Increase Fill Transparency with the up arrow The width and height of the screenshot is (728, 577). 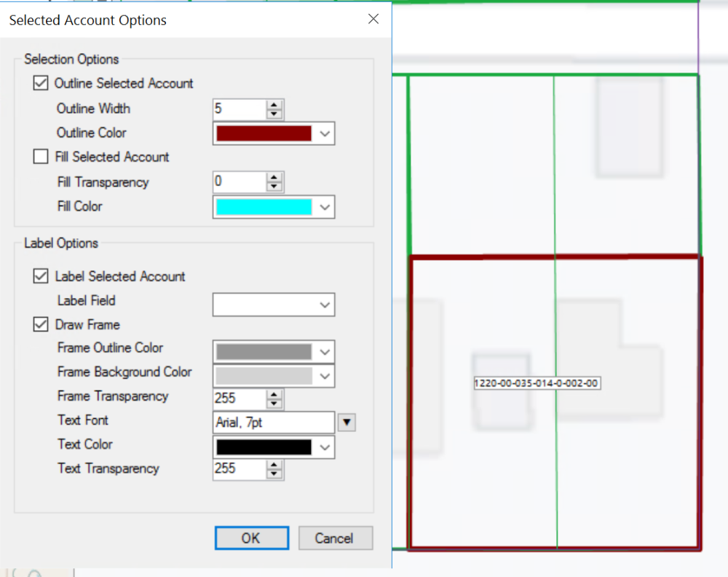(x=274, y=178)
